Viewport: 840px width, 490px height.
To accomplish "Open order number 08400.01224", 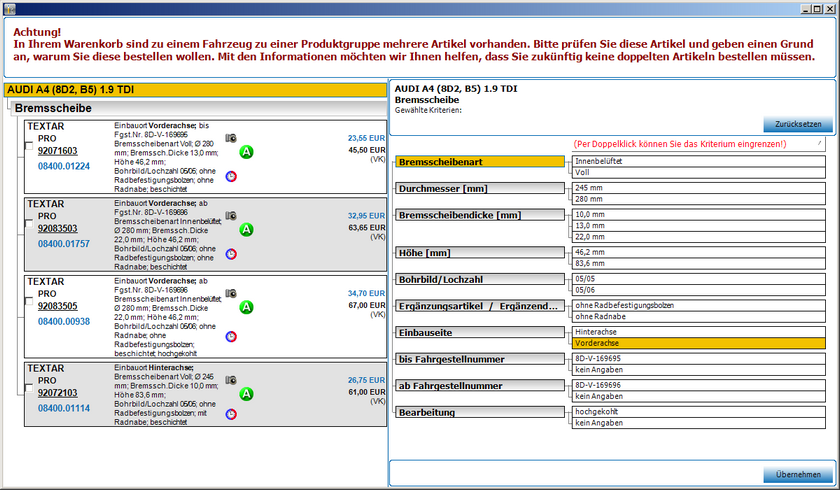I will click(64, 167).
